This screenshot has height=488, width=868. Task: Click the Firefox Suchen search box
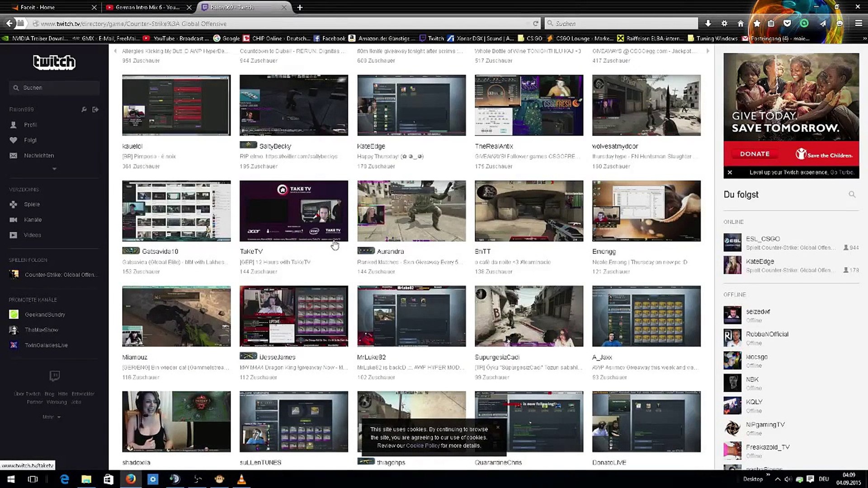pyautogui.click(x=622, y=23)
